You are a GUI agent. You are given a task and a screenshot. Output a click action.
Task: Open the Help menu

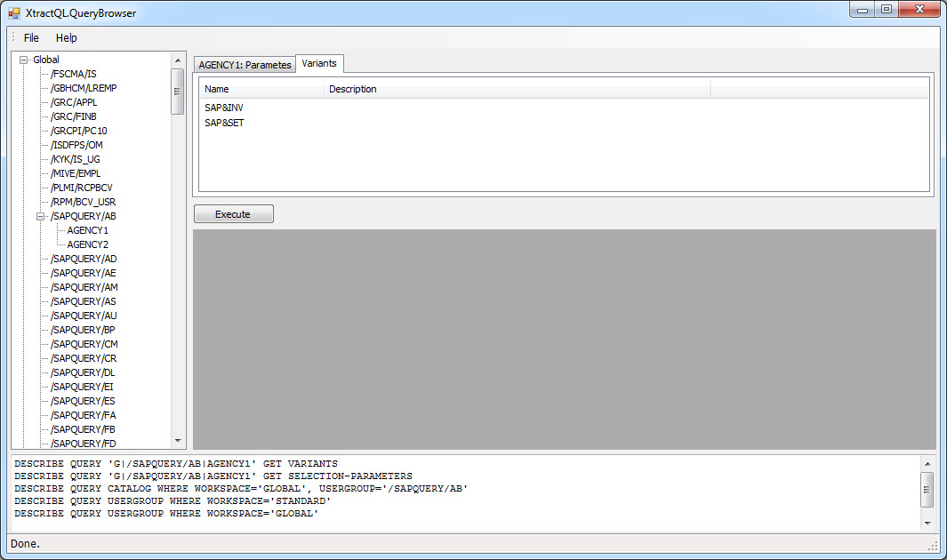[67, 38]
